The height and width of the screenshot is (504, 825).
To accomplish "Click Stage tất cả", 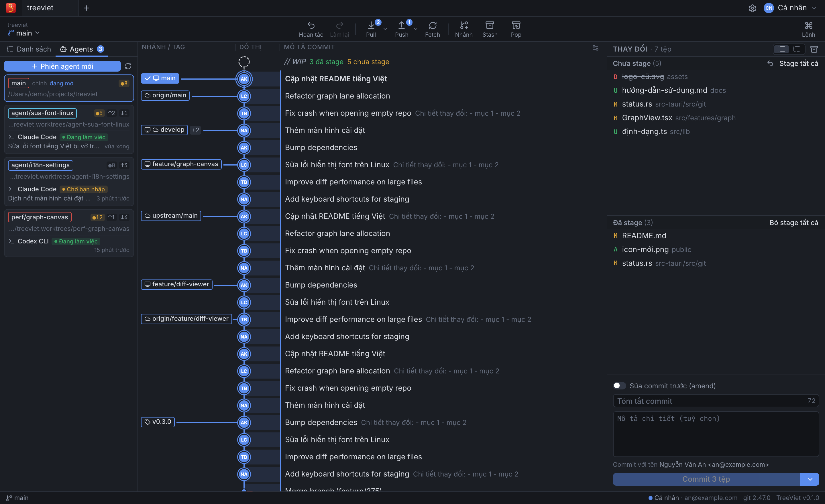I will [x=798, y=64].
